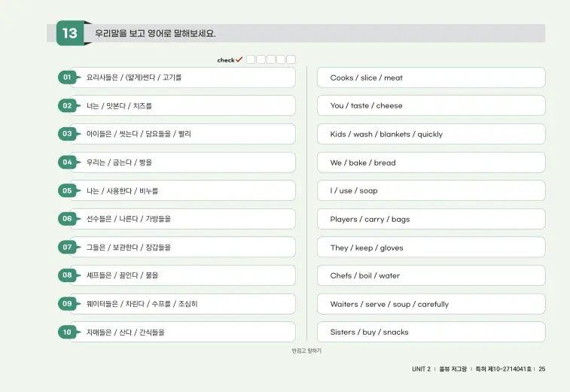Select the 'I / use / soap' answer
This screenshot has width=570, height=392.
click(x=431, y=190)
